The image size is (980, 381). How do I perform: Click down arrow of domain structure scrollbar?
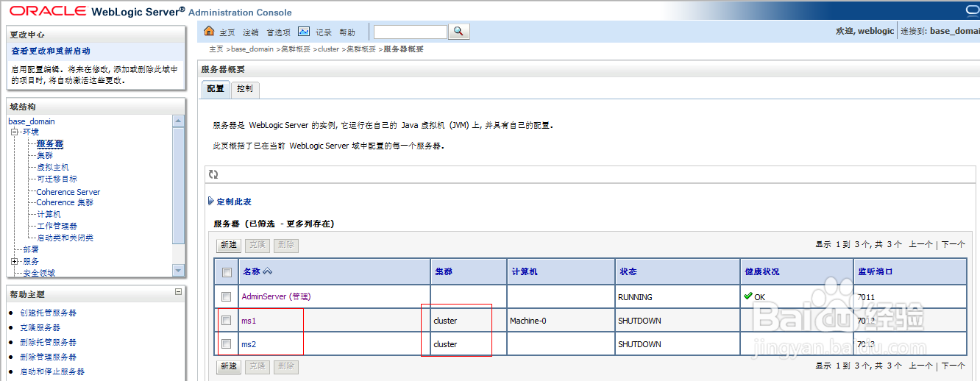pos(178,271)
